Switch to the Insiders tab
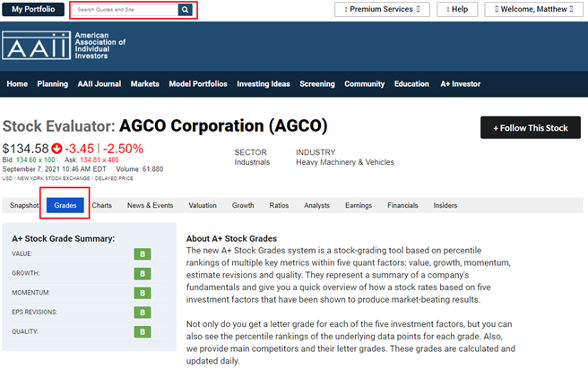The image size is (588, 369). point(445,205)
